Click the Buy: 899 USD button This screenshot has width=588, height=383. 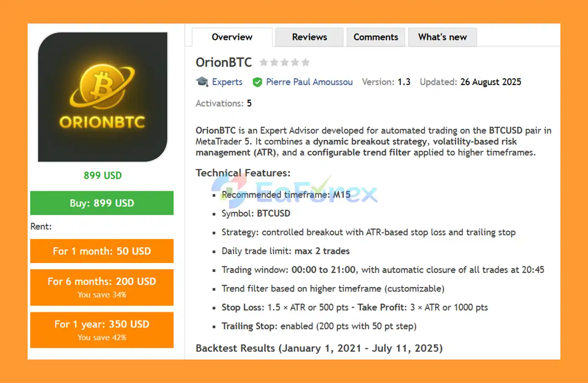pos(102,203)
